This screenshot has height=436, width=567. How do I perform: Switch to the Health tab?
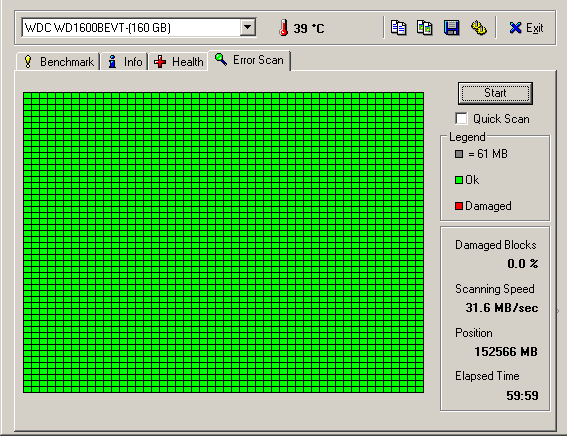tap(179, 62)
